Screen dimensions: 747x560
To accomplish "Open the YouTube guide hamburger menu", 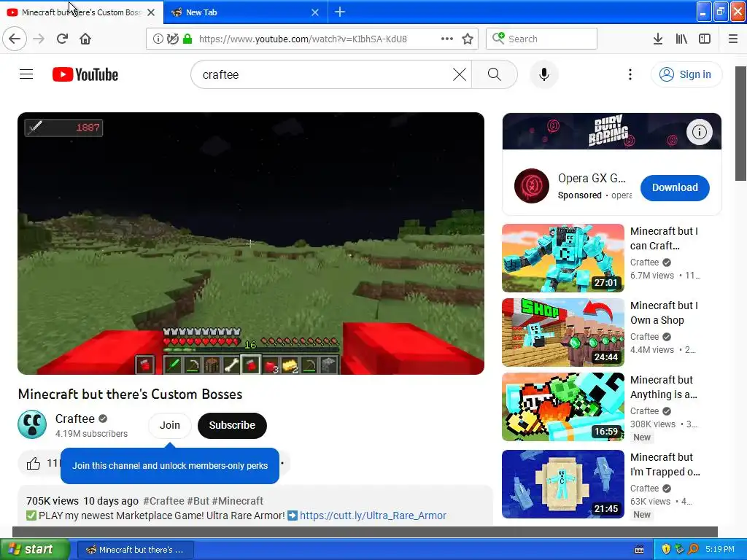I will click(26, 74).
